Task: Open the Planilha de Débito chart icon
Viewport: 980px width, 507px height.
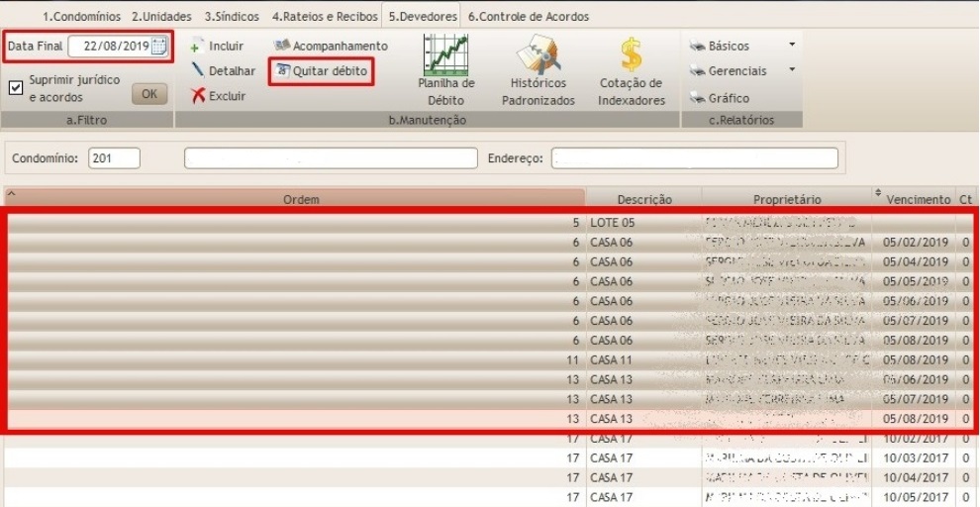Action: [445, 54]
